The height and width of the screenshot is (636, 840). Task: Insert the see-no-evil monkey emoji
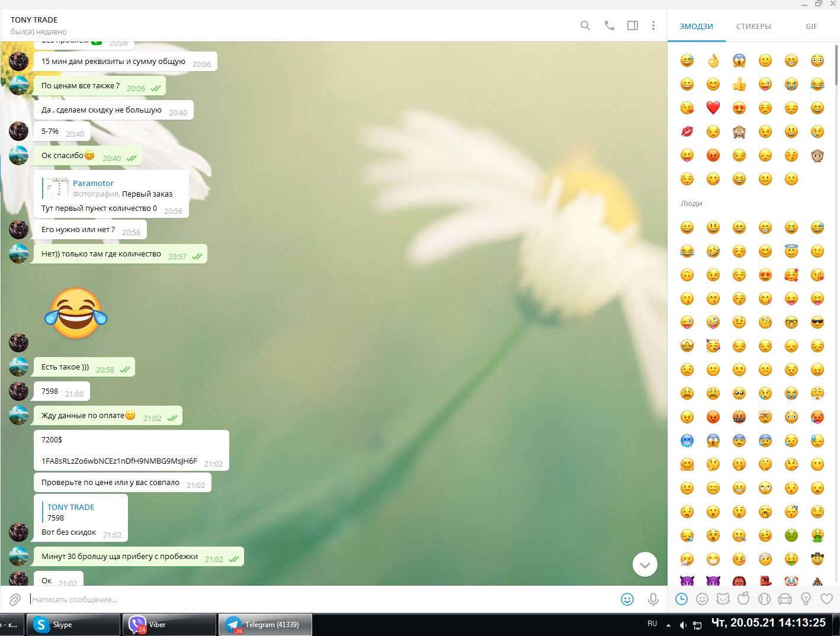739,131
